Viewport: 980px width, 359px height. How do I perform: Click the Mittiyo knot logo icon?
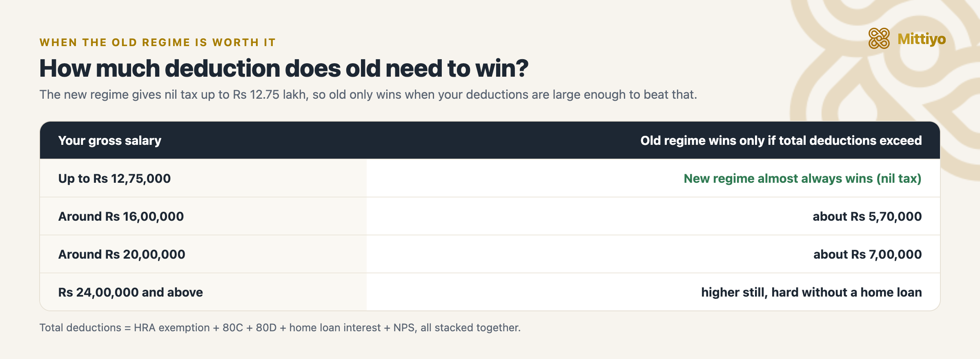(x=879, y=39)
